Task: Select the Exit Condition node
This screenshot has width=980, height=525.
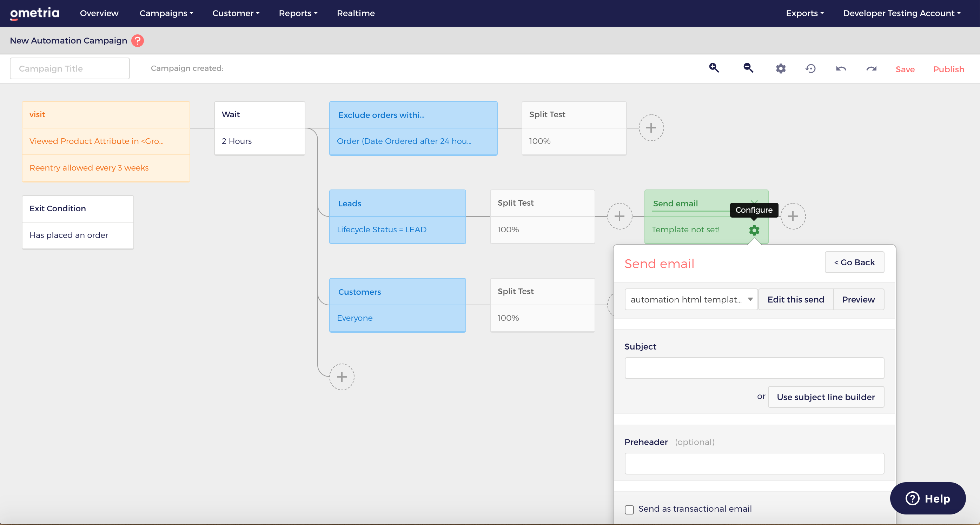Action: [x=78, y=222]
